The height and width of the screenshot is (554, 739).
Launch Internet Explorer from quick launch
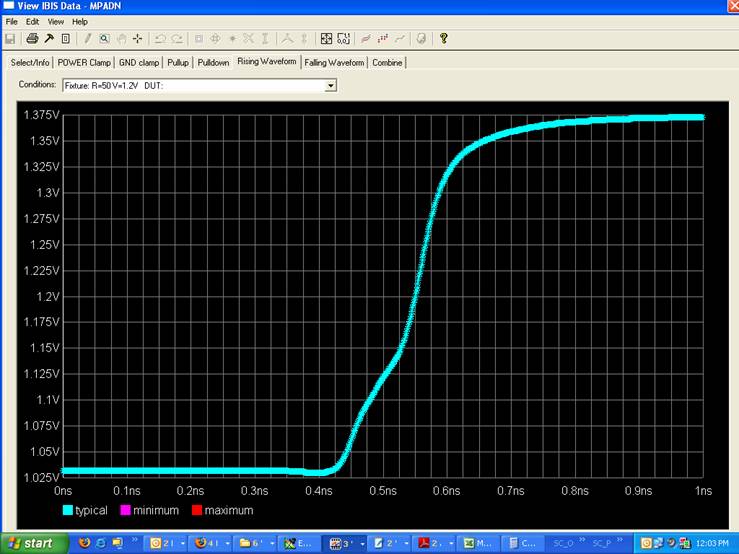click(100, 543)
